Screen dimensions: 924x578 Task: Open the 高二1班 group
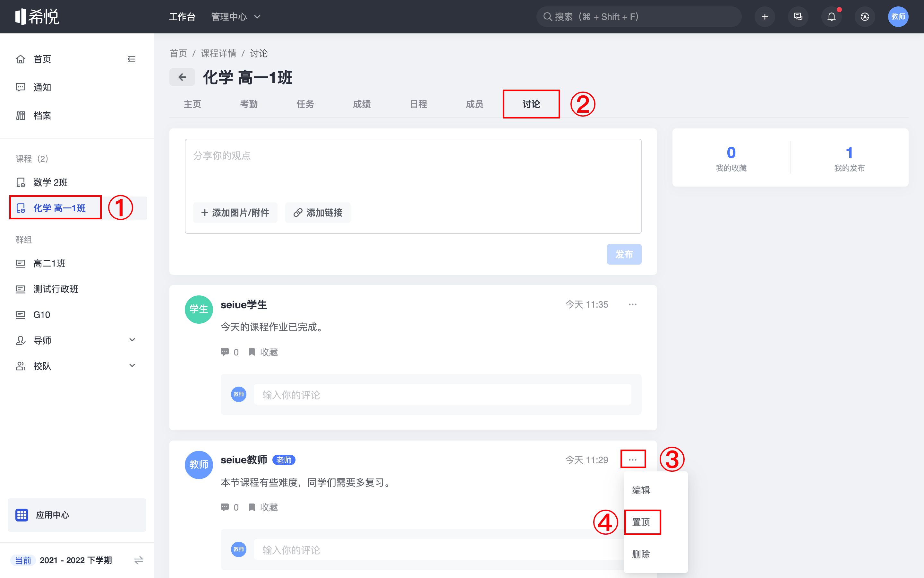(49, 263)
